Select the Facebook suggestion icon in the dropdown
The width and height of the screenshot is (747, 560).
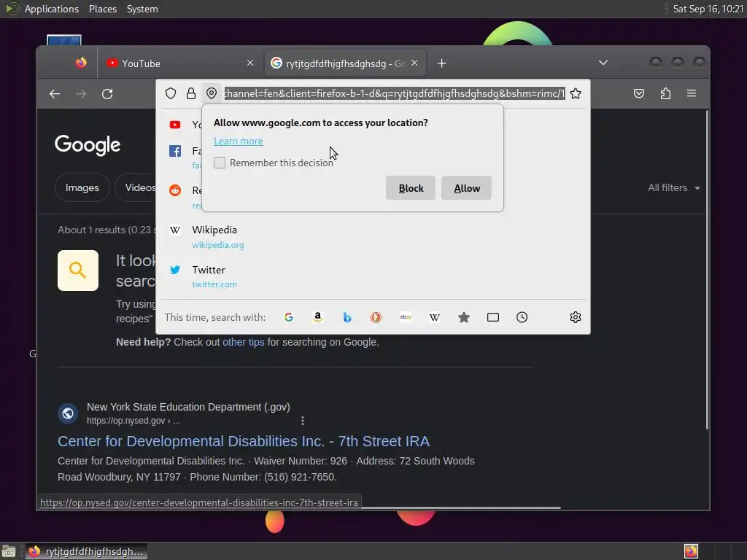175,152
